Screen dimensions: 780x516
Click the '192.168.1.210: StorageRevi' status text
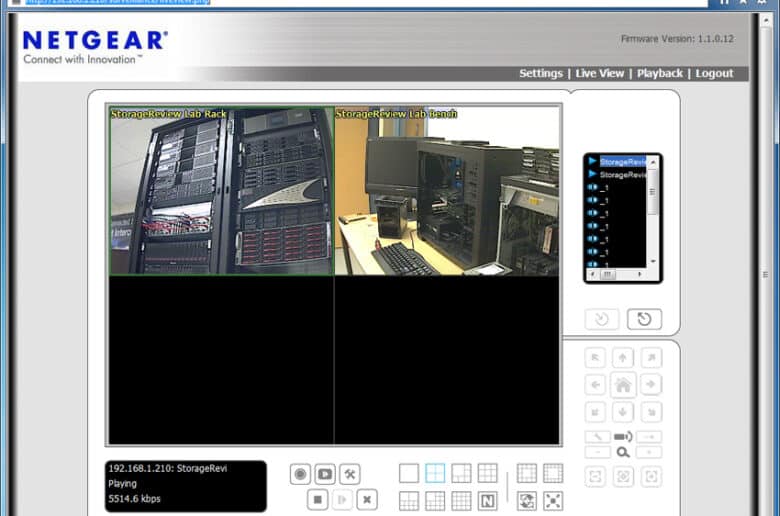coord(168,469)
